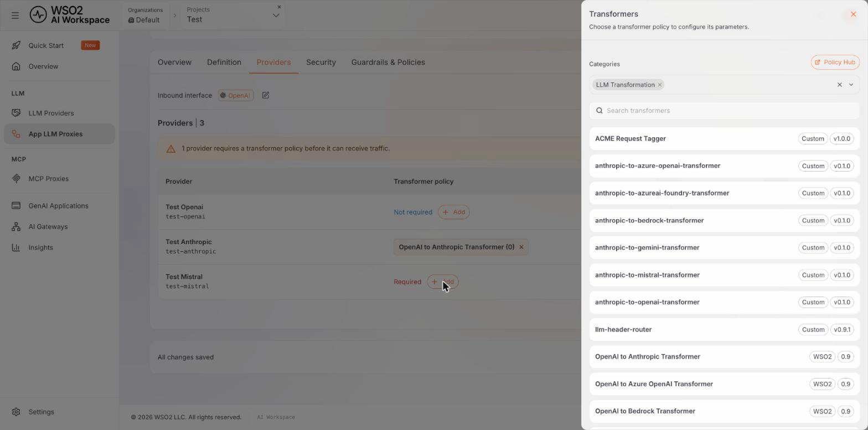868x430 pixels.
Task: Choose llm-header-router transformer
Action: click(x=724, y=329)
